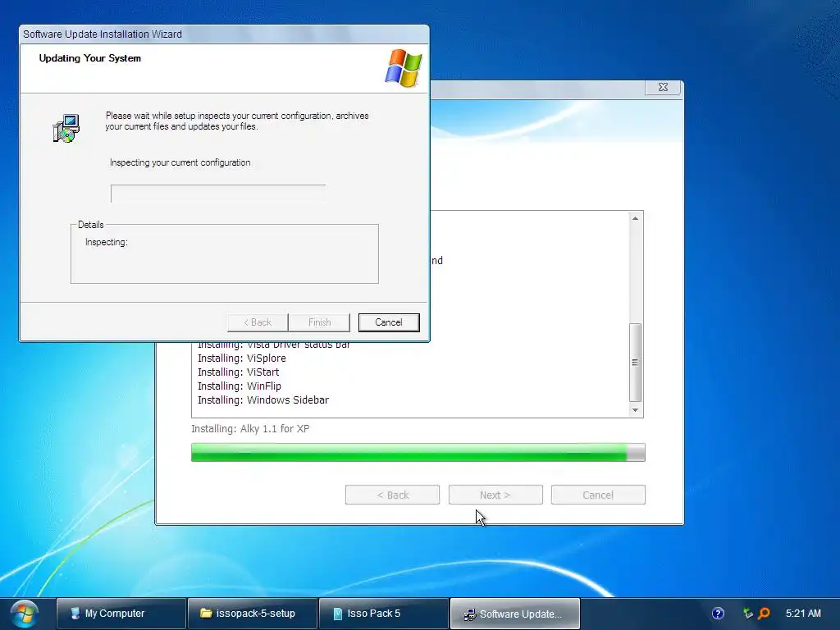This screenshot has width=840, height=630.
Task: Click the Windows flag logo in wizard
Action: tap(404, 68)
